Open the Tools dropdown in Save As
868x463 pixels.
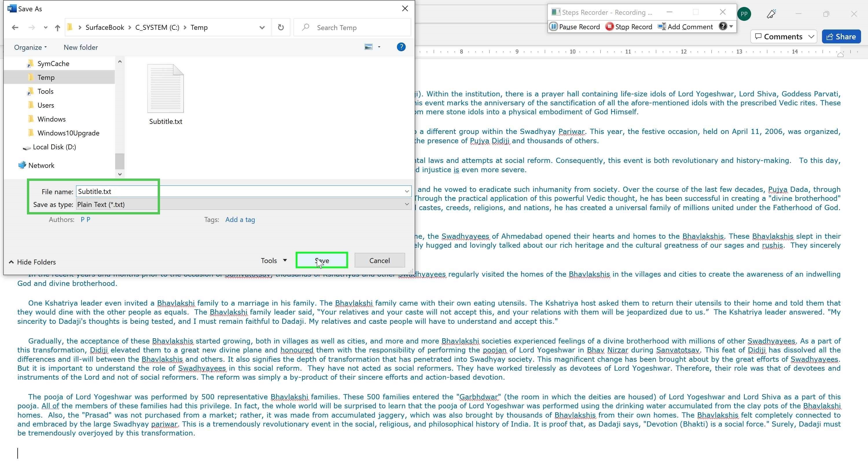coord(274,260)
